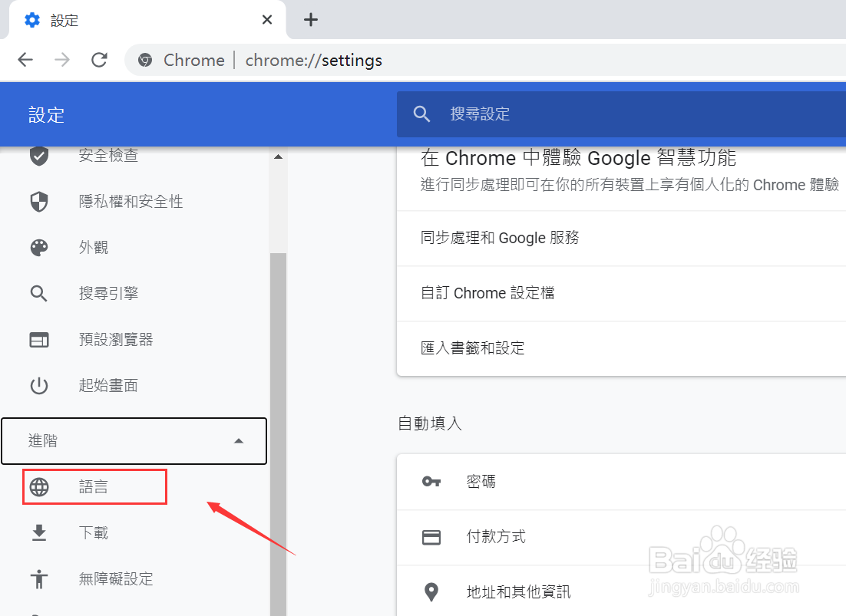Click the 安全檢查 shield icon

[x=39, y=155]
